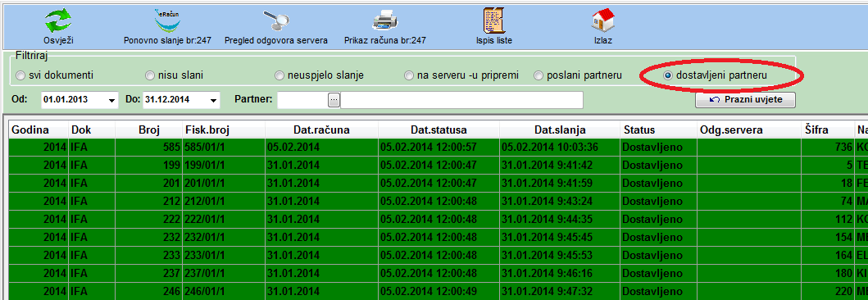
Task: Sort by the Dat.slanja column header
Action: click(560, 130)
